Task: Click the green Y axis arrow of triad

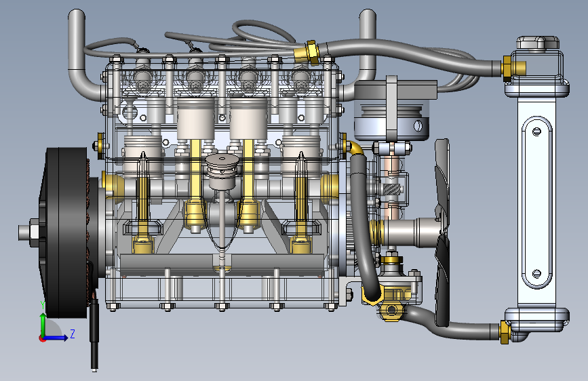Action: point(43,324)
